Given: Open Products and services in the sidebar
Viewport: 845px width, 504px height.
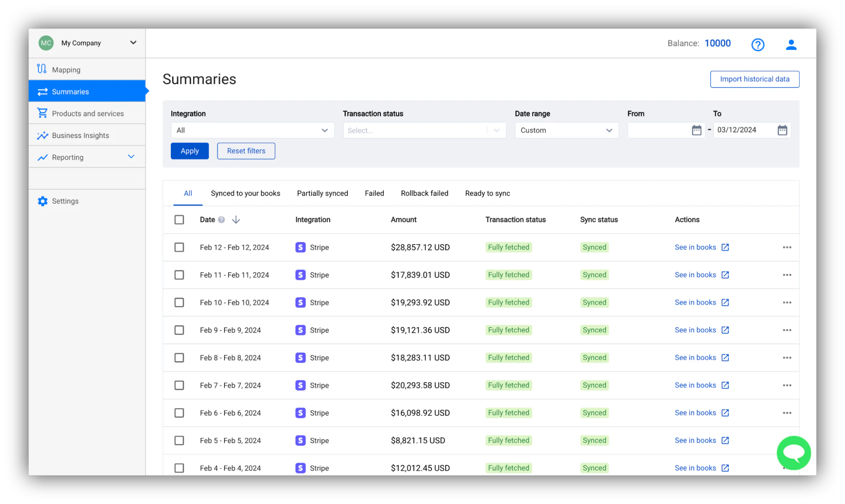Looking at the screenshot, I should tap(87, 113).
